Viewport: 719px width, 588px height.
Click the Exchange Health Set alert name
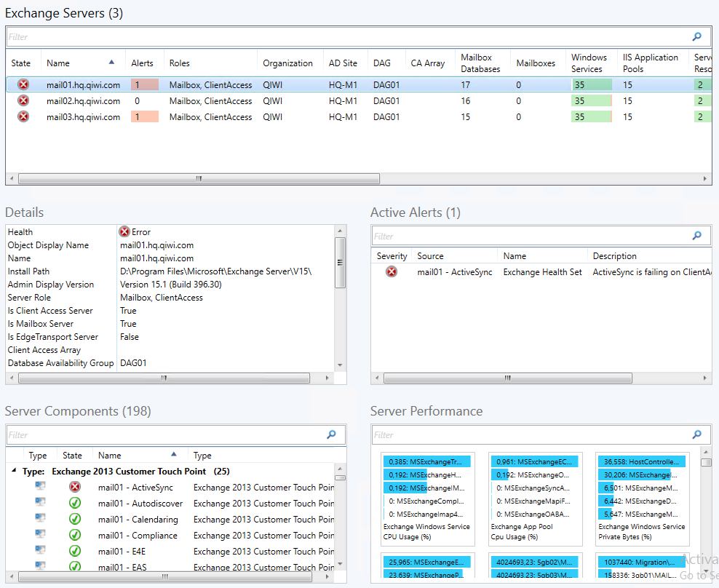[x=542, y=272]
